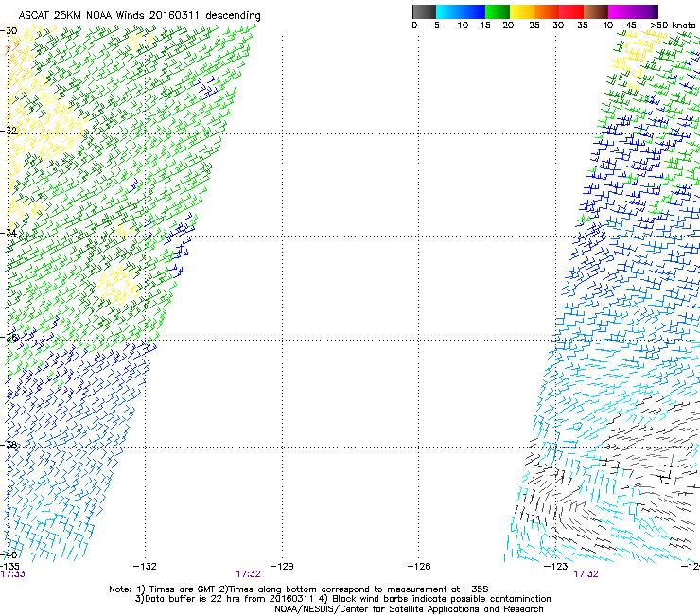Click the 'Times are GMT' note line
700x615 pixels.
(x=299, y=589)
